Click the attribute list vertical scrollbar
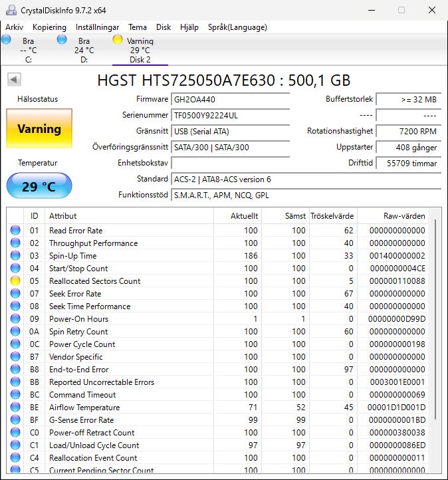The image size is (448, 480). (436, 319)
